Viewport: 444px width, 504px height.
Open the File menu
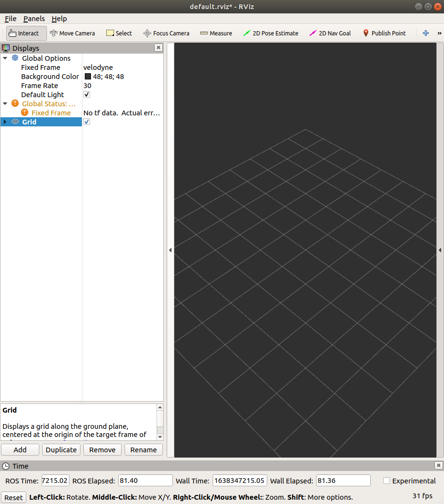[11, 19]
